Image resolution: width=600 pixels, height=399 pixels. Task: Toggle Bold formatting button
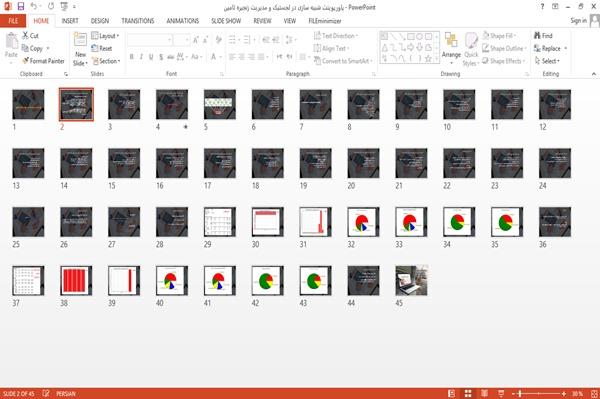[132, 57]
